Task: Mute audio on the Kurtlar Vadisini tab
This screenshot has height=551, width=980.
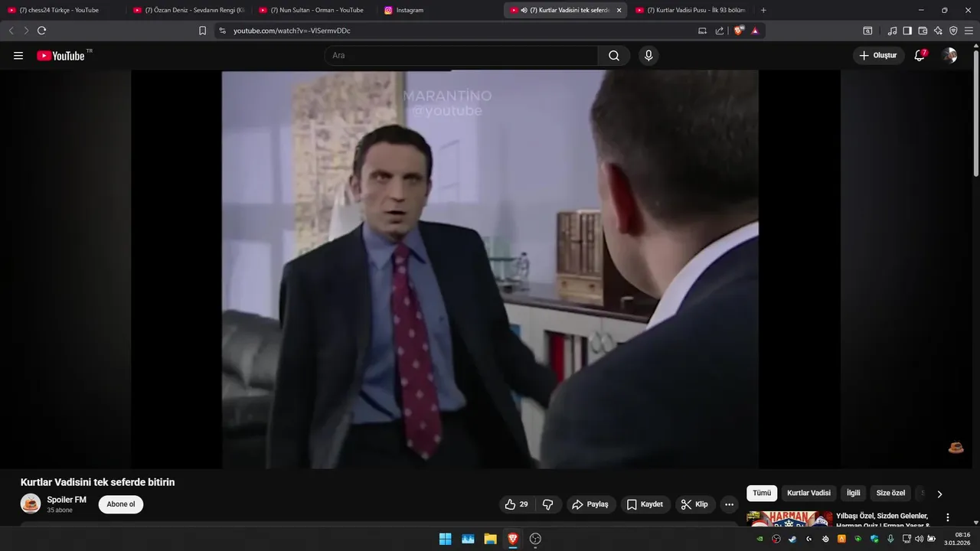Action: pyautogui.click(x=524, y=10)
